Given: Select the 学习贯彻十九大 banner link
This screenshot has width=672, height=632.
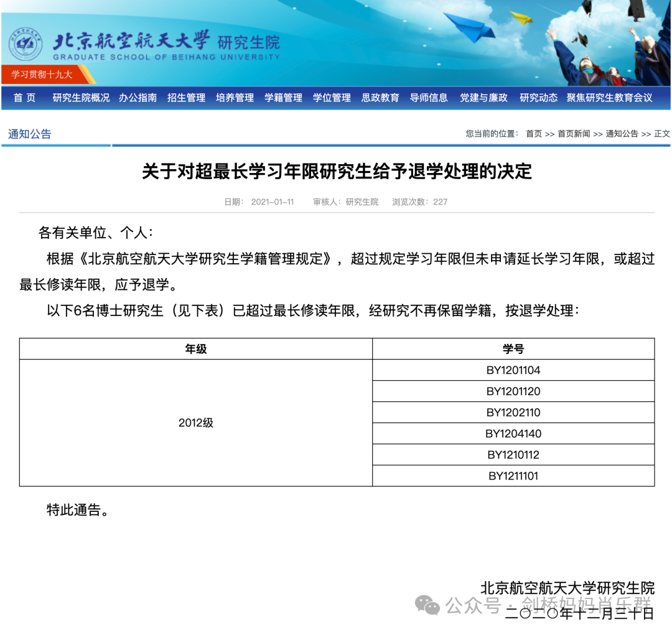Looking at the screenshot, I should pyautogui.click(x=42, y=73).
